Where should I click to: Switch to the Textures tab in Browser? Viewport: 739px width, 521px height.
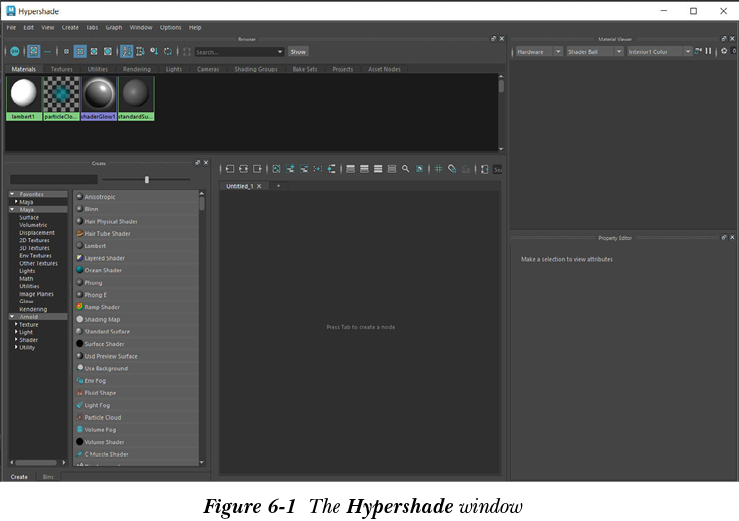click(61, 69)
